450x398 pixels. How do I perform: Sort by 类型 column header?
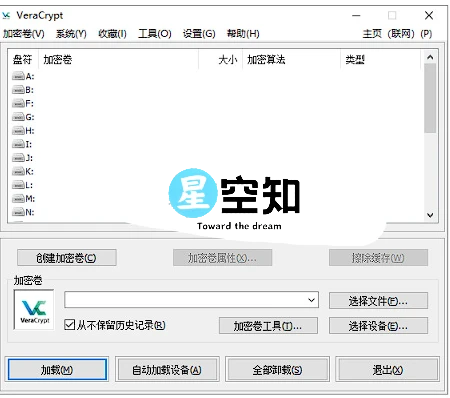click(380, 60)
